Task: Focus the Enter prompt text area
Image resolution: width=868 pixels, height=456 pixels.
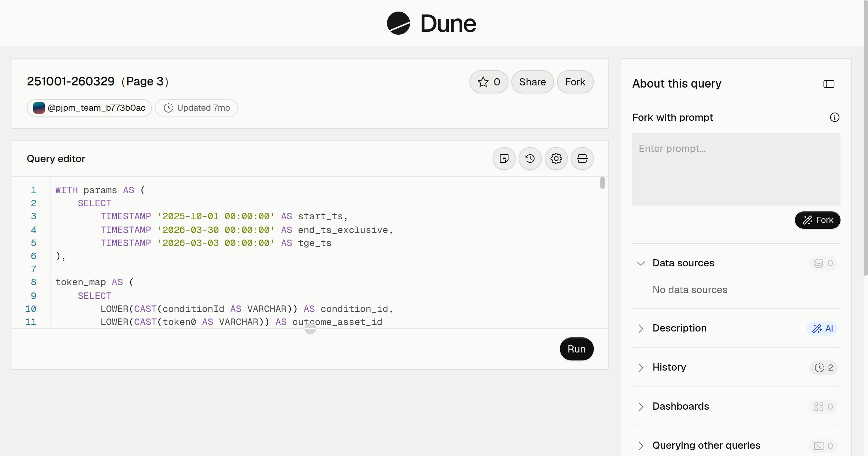Action: [736, 169]
